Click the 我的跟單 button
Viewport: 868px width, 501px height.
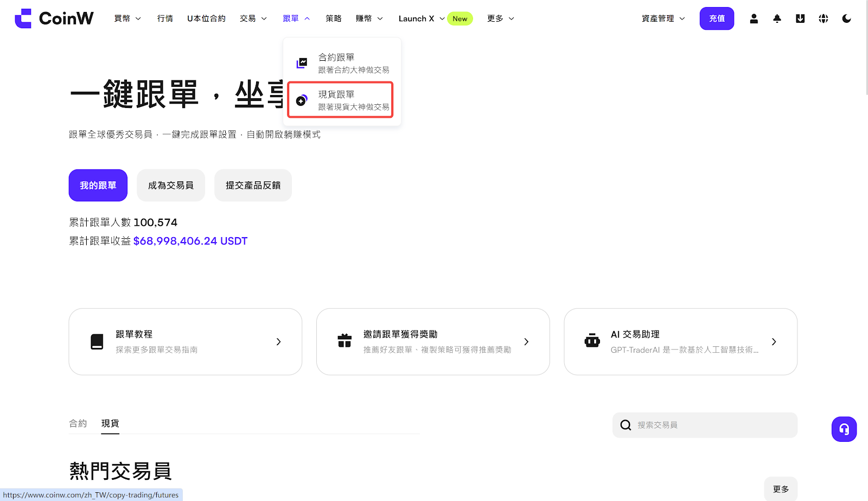pyautogui.click(x=98, y=186)
